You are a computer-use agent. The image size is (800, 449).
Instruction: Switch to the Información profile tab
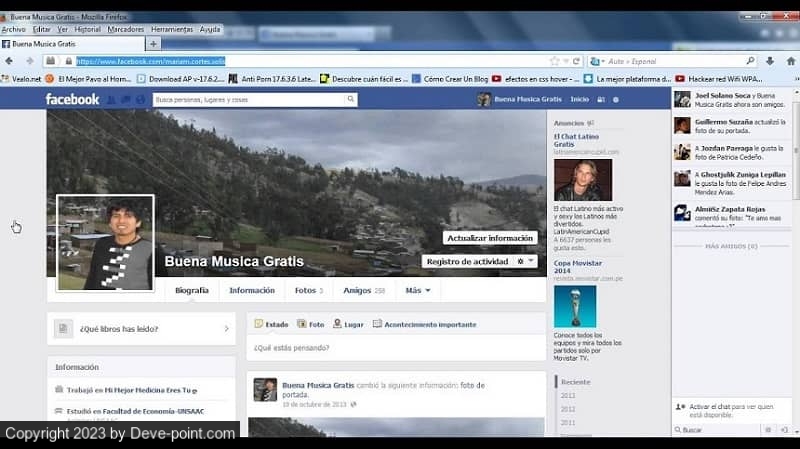[252, 290]
